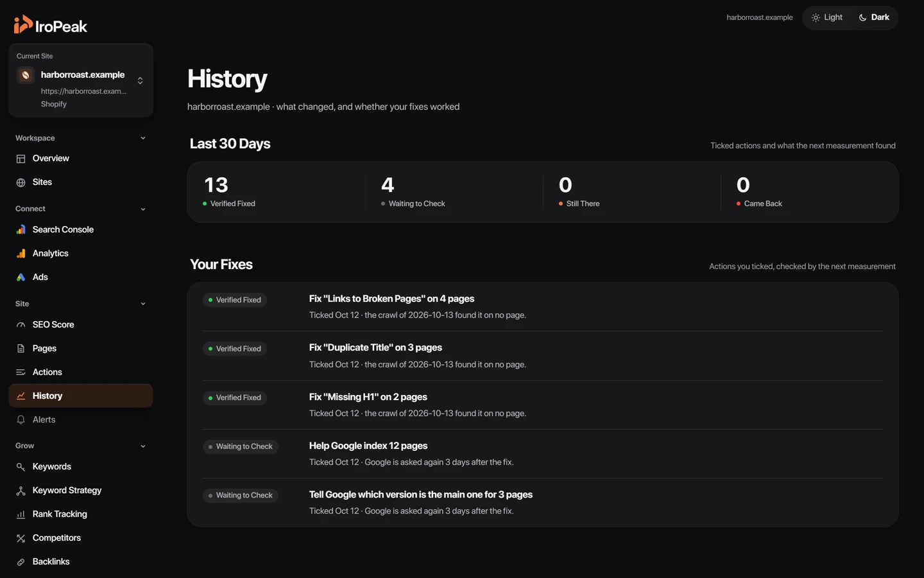Click the SEO Score gauge icon
Image resolution: width=924 pixels, height=578 pixels.
[21, 325]
